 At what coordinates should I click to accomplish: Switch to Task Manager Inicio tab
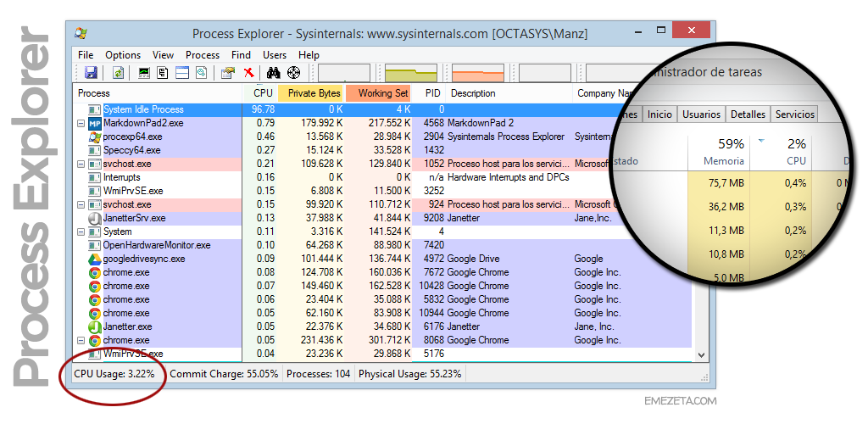coord(659,114)
